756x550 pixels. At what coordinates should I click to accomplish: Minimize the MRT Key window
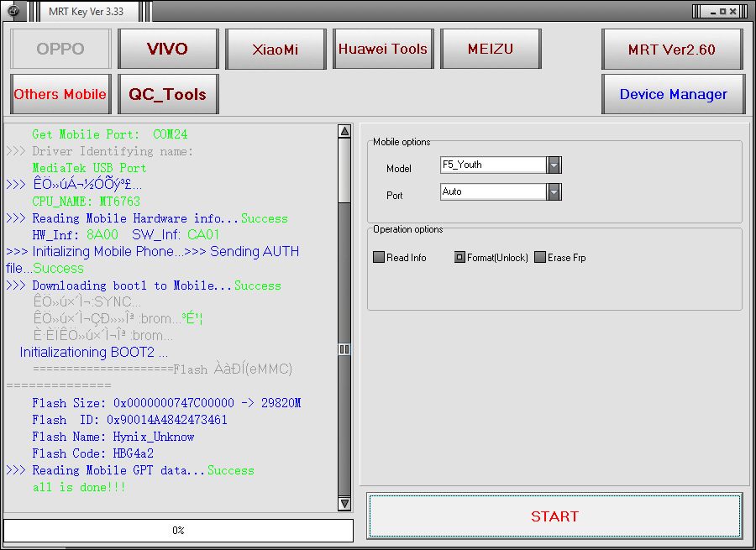pos(713,12)
